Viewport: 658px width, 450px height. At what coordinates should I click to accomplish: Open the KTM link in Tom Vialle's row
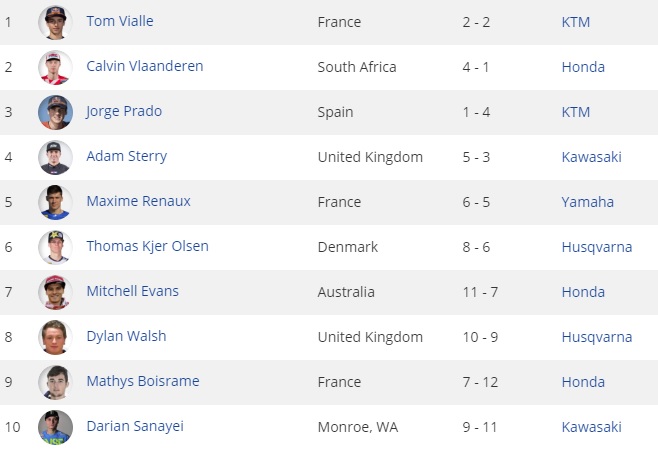pos(575,22)
